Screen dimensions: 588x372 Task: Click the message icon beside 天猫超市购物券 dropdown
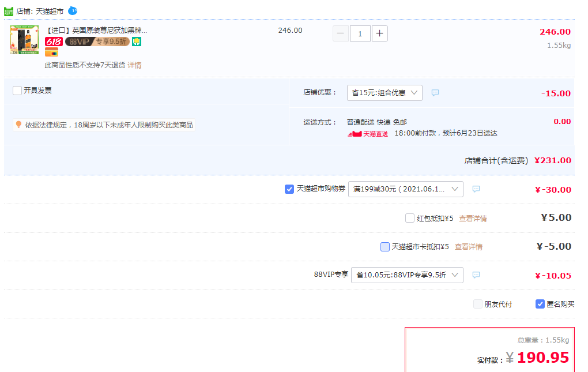click(476, 189)
